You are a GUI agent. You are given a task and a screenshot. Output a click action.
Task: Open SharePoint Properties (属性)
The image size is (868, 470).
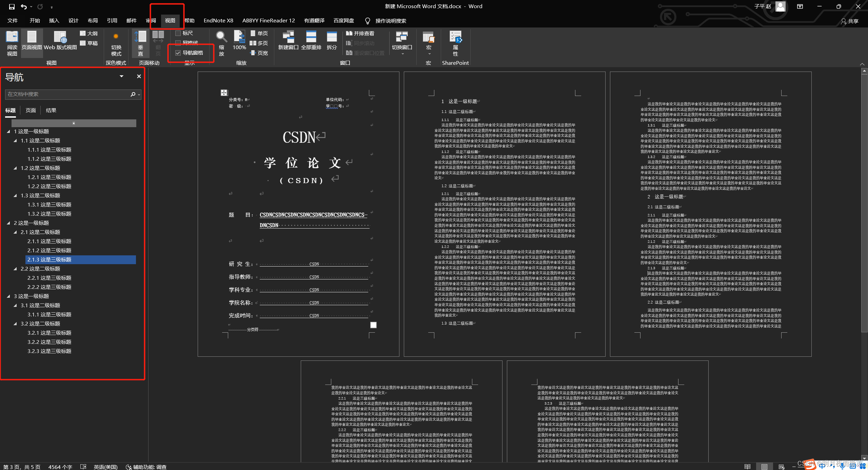[x=455, y=43]
